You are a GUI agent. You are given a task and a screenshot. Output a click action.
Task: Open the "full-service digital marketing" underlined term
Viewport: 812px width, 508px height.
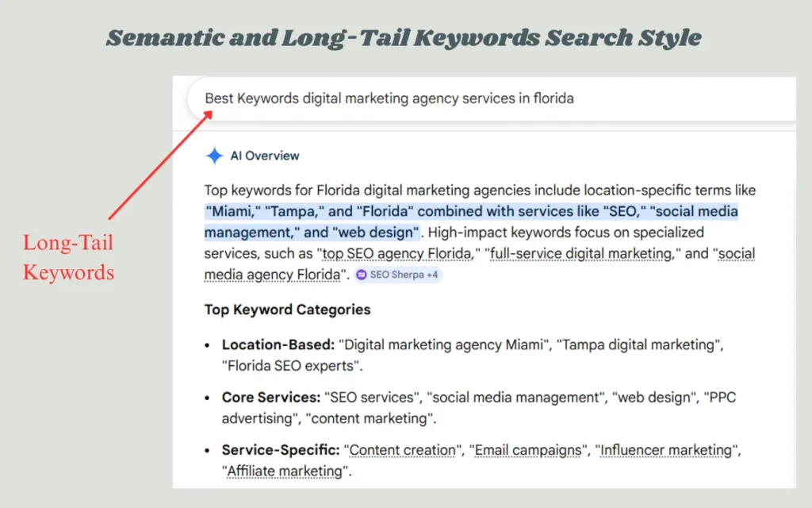point(581,254)
